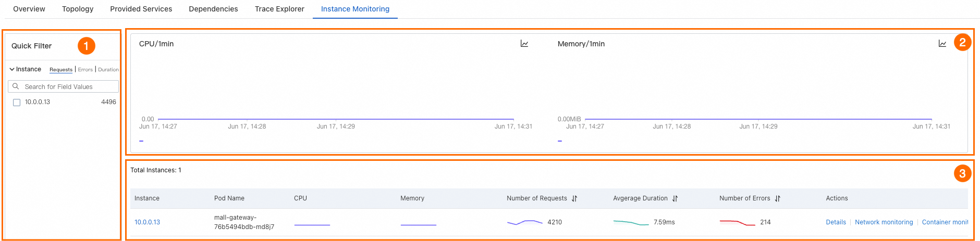Screen dimensions: 980x241
Task: Sort by Number of Errors column icon
Action: click(778, 198)
